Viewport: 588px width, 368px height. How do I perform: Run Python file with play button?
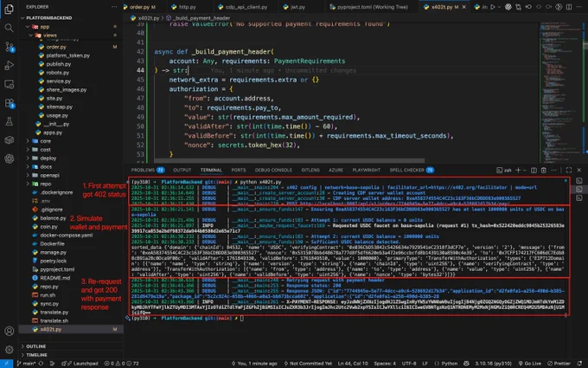pyautogui.click(x=493, y=7)
